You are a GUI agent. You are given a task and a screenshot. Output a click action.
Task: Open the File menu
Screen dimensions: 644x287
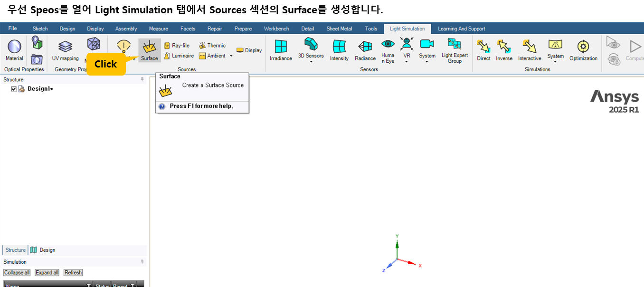point(13,29)
